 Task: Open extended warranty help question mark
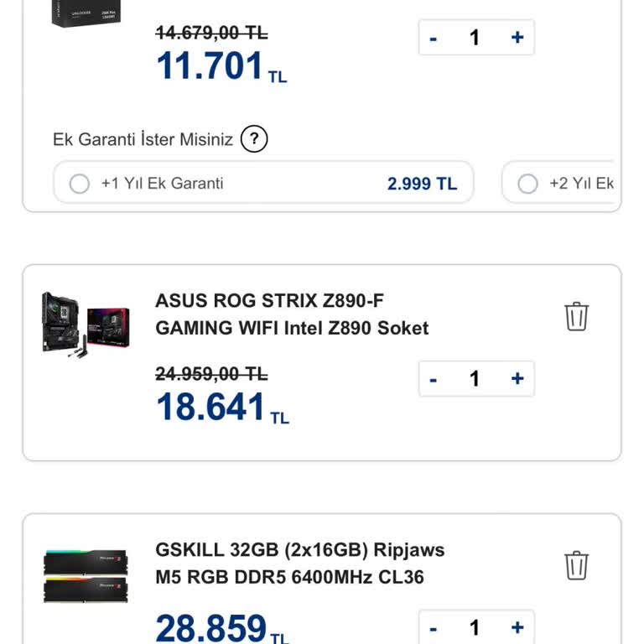254,139
